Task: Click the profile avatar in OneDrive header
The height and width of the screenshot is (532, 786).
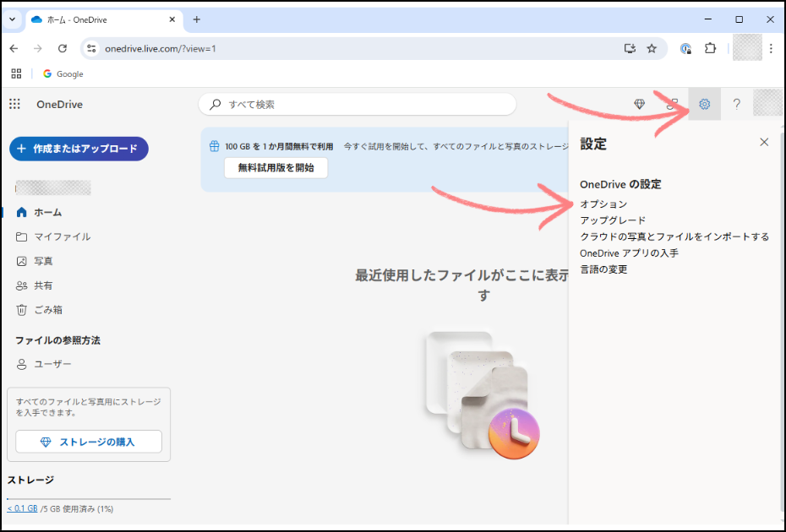Action: coord(767,104)
